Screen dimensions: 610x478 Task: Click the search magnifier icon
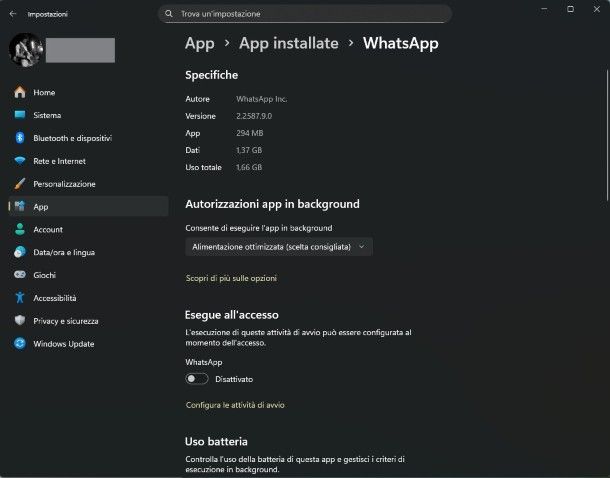(168, 14)
